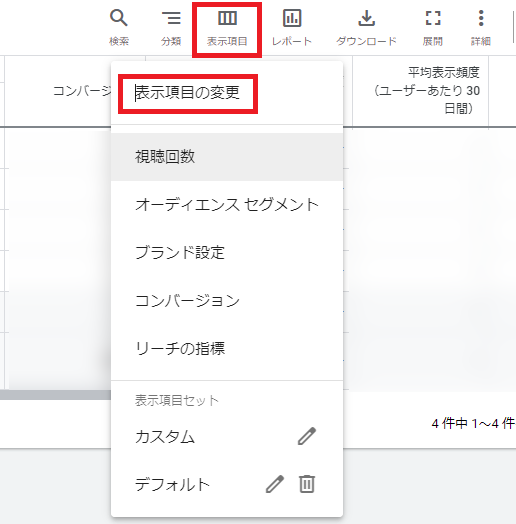Click the 展開 fullscreen expand icon
Viewport: 516px width, 524px height.
tap(433, 18)
